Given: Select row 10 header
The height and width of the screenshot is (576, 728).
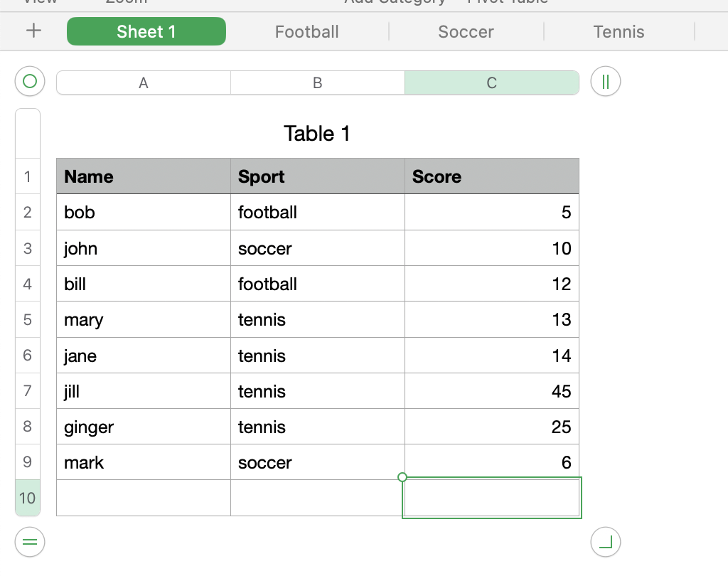Looking at the screenshot, I should pos(28,498).
